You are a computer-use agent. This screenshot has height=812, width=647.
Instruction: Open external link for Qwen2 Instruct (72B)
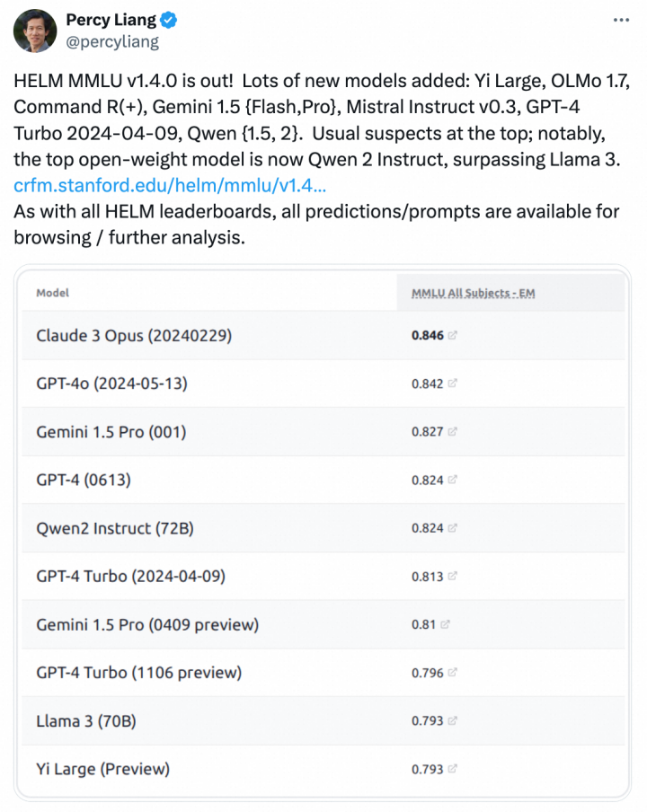pos(454,528)
